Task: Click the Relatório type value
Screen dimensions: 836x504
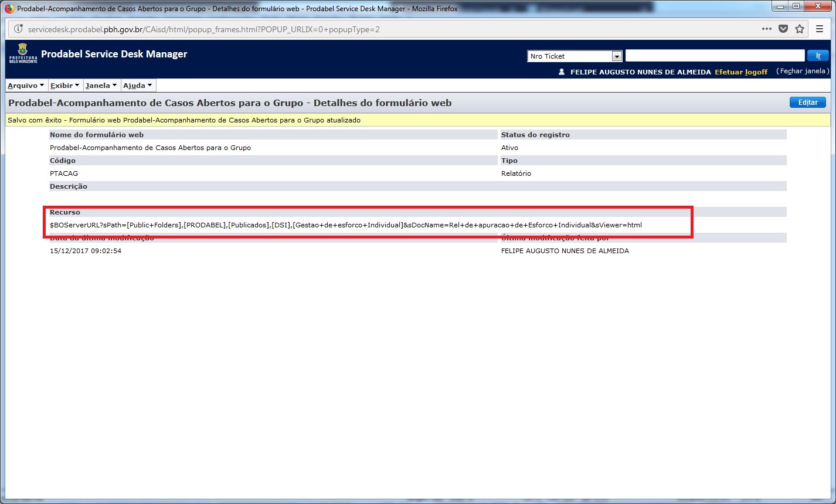Action: tap(516, 173)
